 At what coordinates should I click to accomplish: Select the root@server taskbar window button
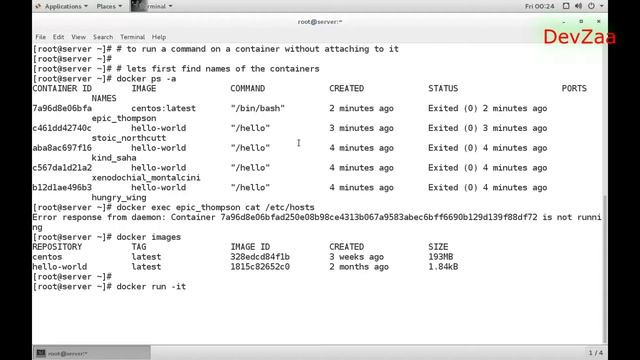tap(91, 353)
